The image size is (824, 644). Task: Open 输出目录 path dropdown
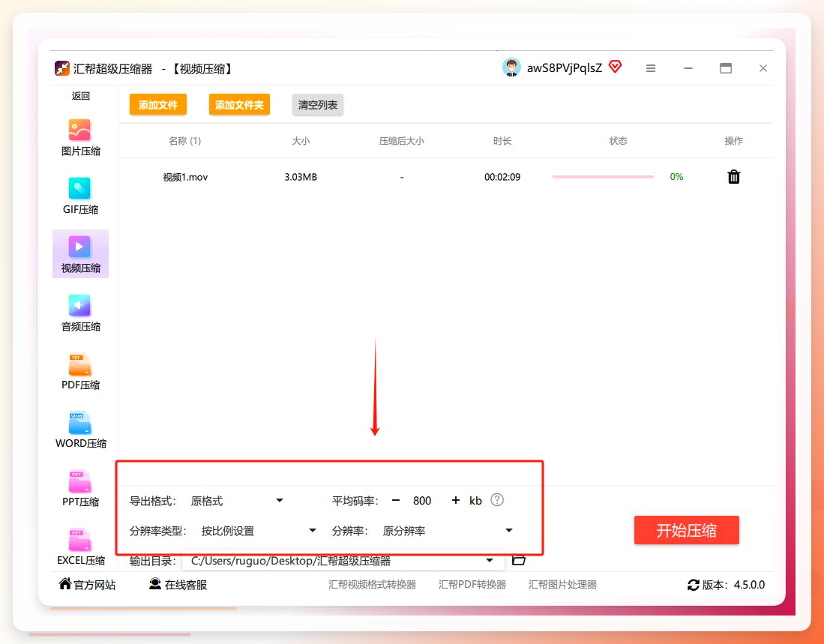pyautogui.click(x=343, y=561)
